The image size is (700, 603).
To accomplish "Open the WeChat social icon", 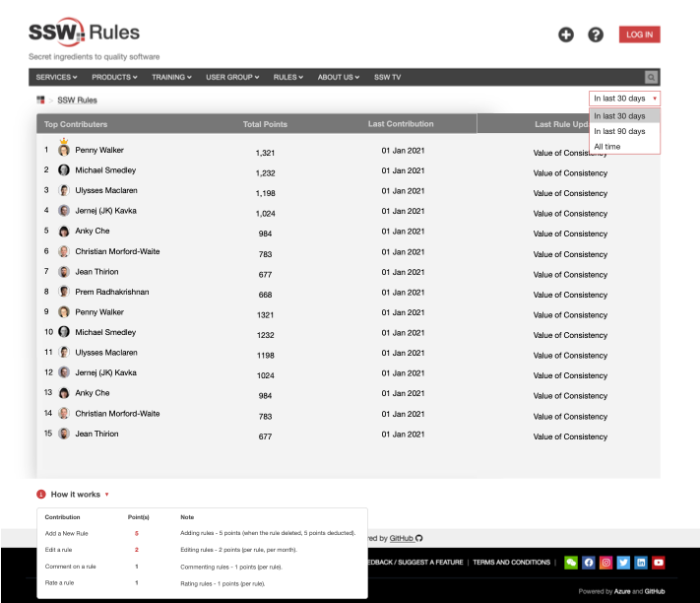I will pos(571,563).
